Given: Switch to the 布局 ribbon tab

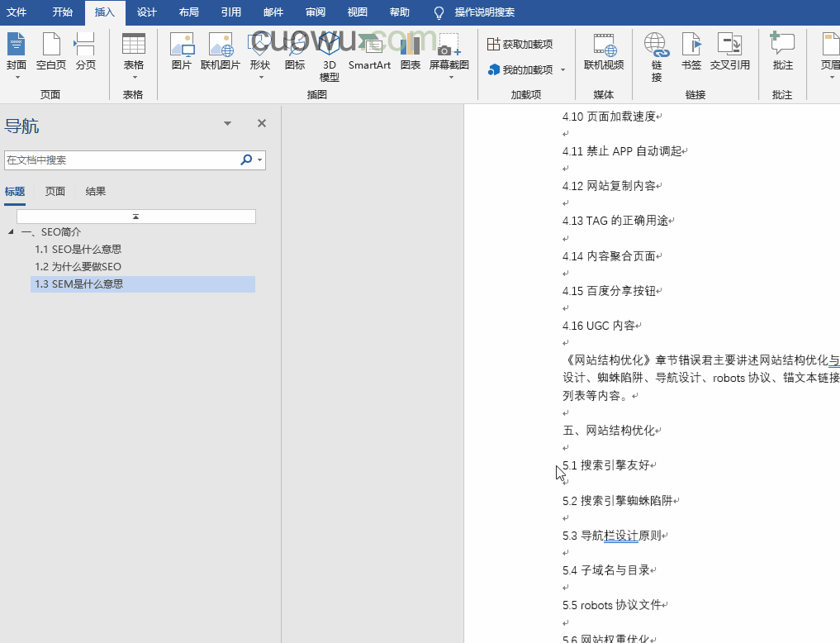Looking at the screenshot, I should point(188,12).
